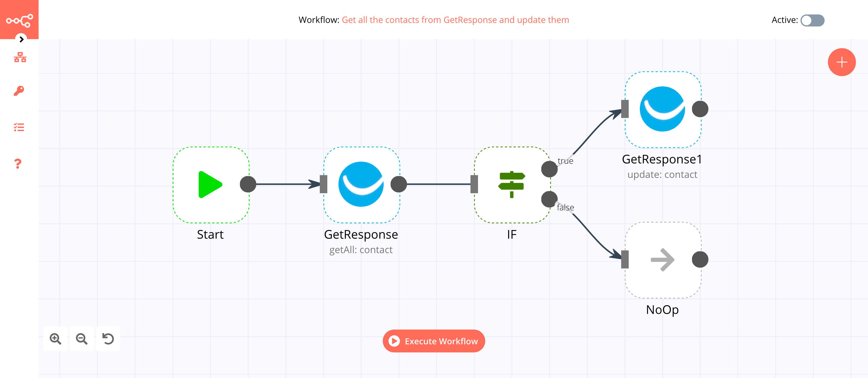The image size is (868, 378).
Task: Click the GetResponse getAll contact node
Action: pyautogui.click(x=360, y=184)
